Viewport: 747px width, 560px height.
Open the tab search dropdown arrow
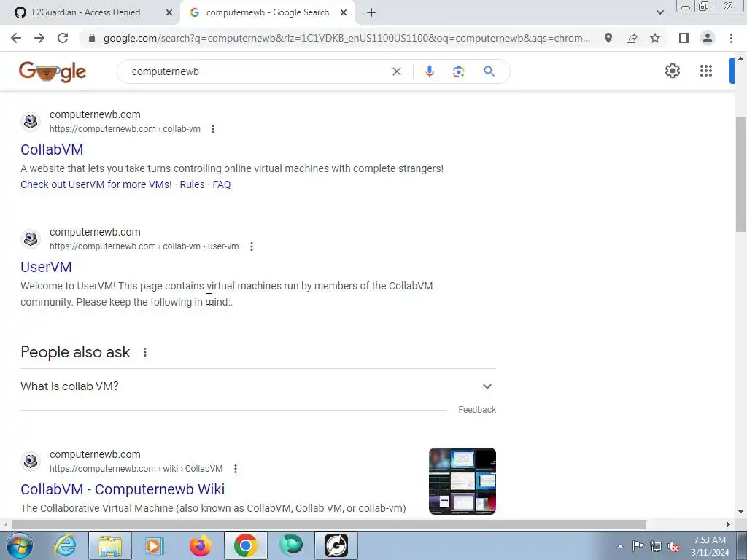(x=659, y=12)
